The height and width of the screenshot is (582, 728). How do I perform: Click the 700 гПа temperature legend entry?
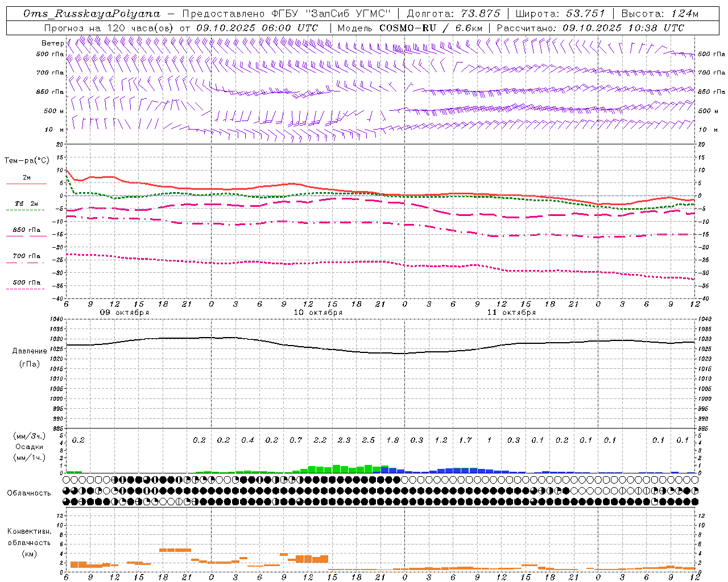coord(27,256)
